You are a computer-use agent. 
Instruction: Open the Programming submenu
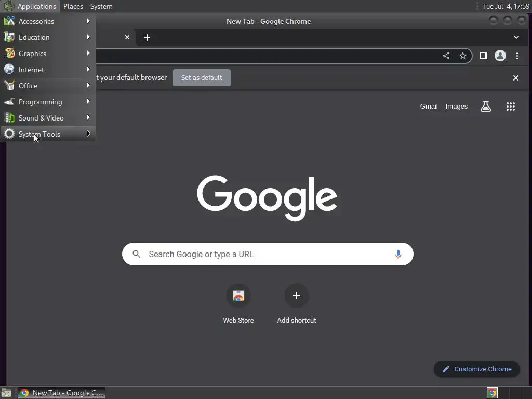pyautogui.click(x=48, y=102)
